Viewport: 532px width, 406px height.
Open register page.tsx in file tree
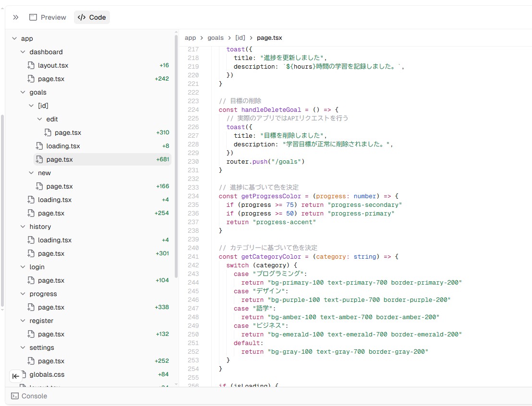pyautogui.click(x=51, y=334)
